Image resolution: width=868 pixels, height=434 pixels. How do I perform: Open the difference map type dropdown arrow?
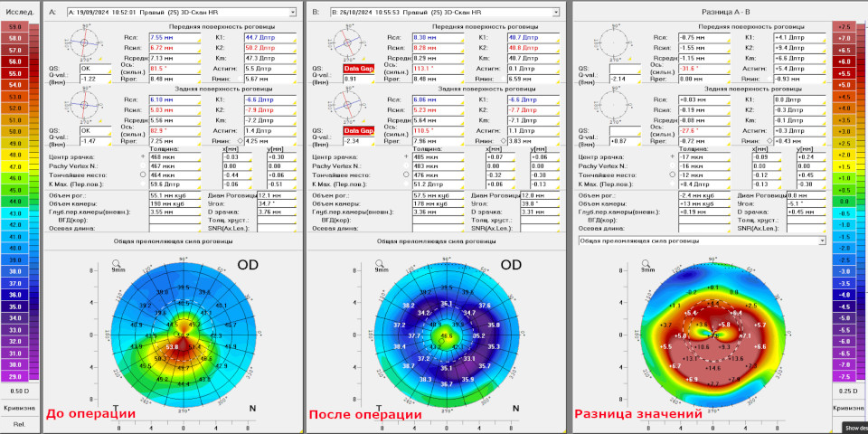click(822, 241)
